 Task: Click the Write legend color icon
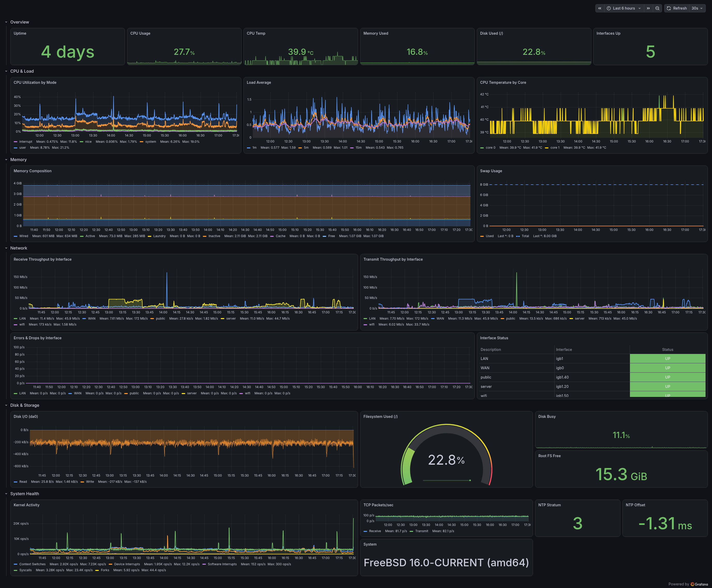pyautogui.click(x=82, y=482)
